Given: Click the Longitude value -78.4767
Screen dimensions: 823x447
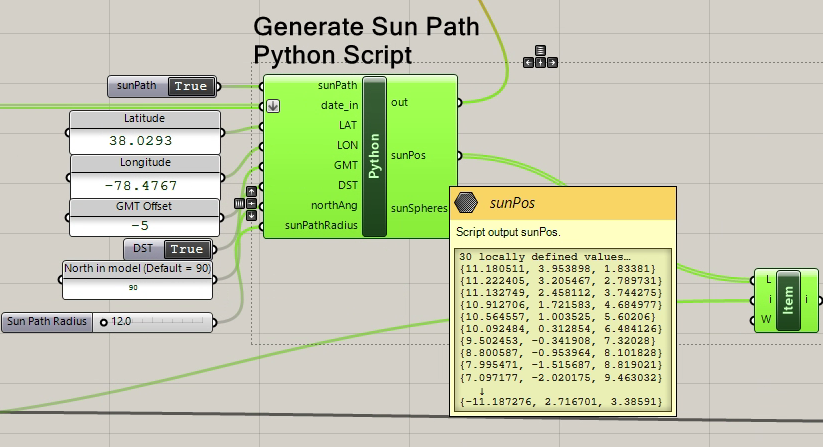Looking at the screenshot, I should (141, 186).
